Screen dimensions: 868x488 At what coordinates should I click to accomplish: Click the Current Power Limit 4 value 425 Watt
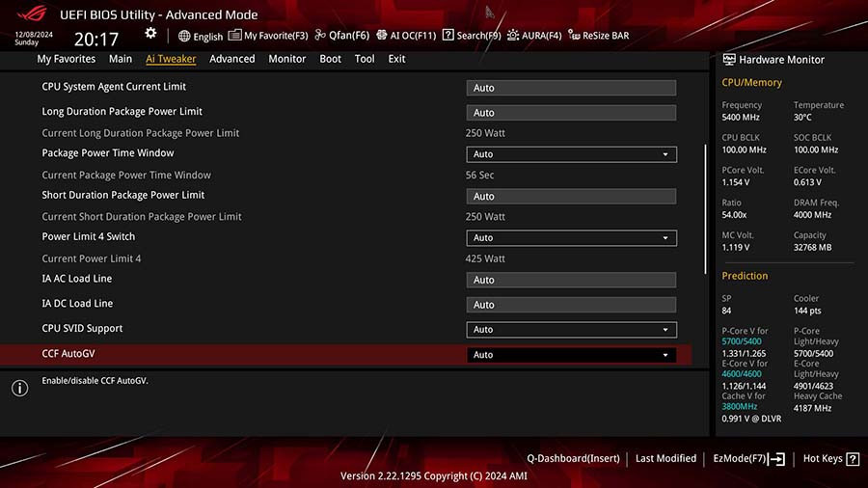pyautogui.click(x=485, y=258)
